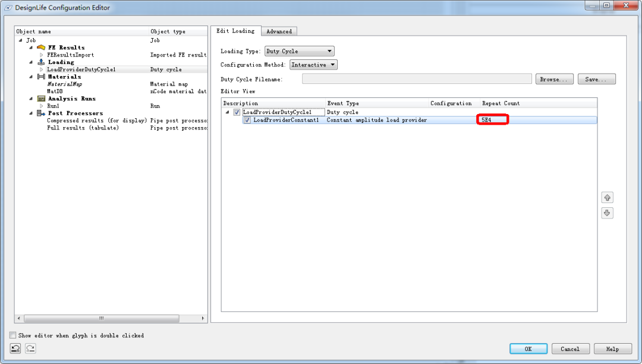Viewport: 642px width, 364px height.
Task: Click the Repeat Count cell 5E4
Action: (493, 120)
